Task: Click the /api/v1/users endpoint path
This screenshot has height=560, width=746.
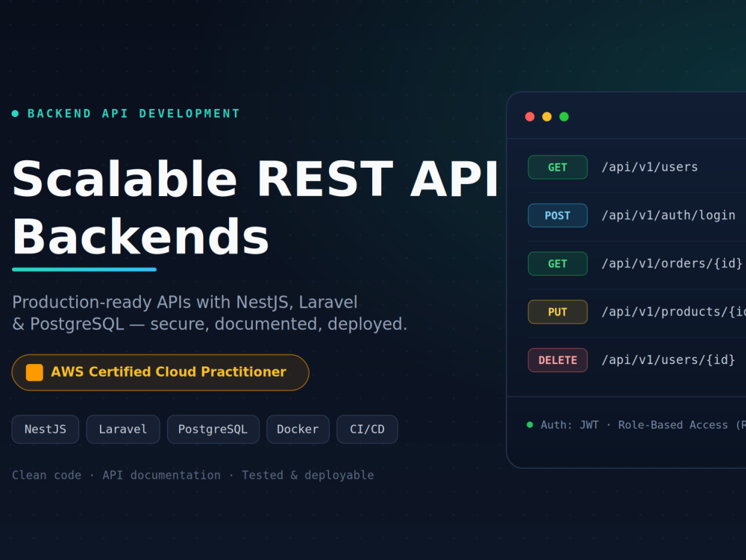Action: pos(650,167)
